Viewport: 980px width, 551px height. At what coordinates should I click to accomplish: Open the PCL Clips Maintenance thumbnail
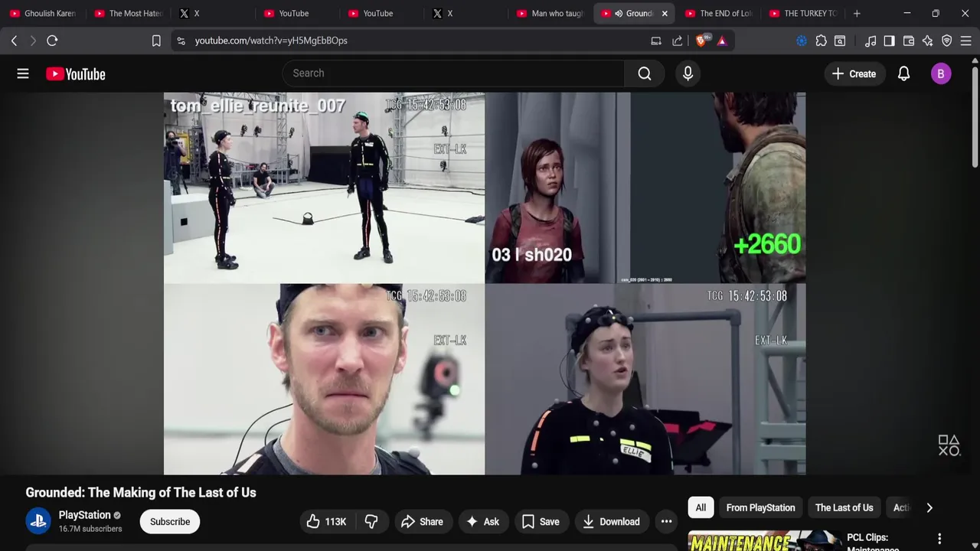pos(765,541)
